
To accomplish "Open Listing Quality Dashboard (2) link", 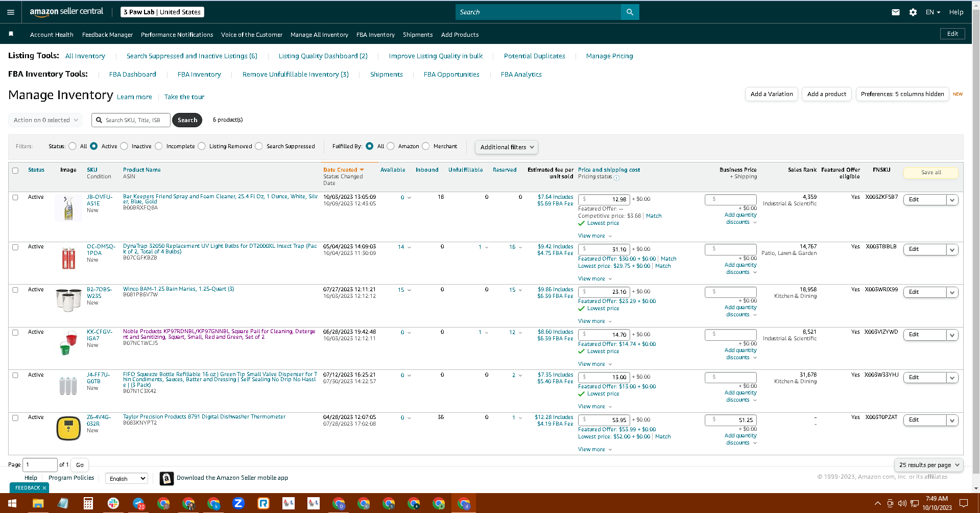I will tap(323, 56).
